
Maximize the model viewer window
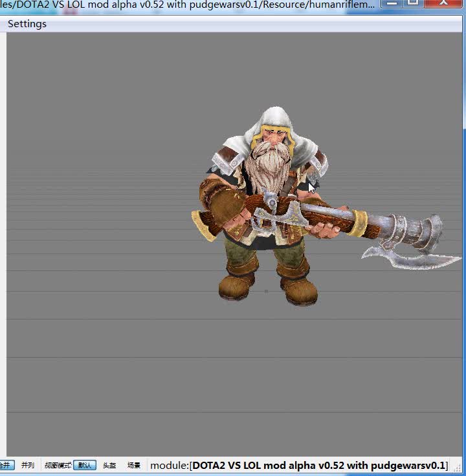pyautogui.click(x=413, y=3)
